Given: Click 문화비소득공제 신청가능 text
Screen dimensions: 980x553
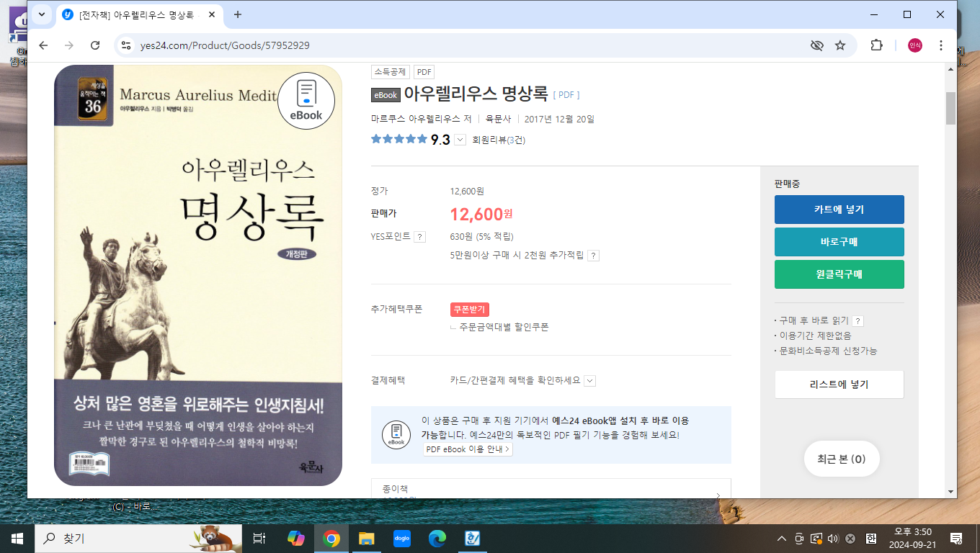Looking at the screenshot, I should click(x=828, y=351).
